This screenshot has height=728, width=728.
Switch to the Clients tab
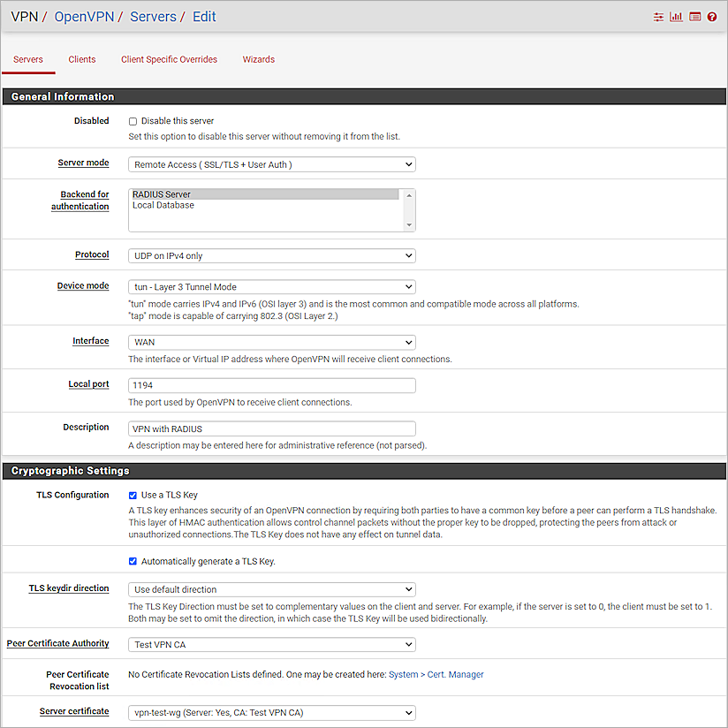coord(82,59)
